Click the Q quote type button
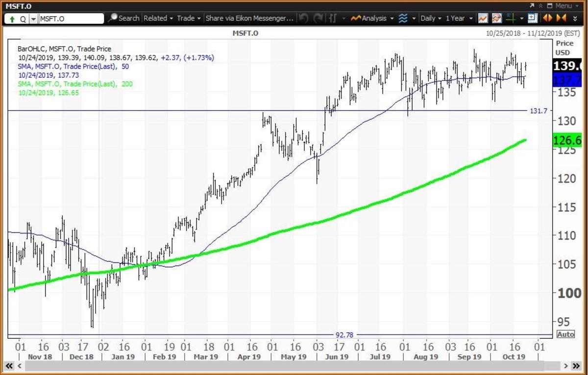 tap(23, 19)
